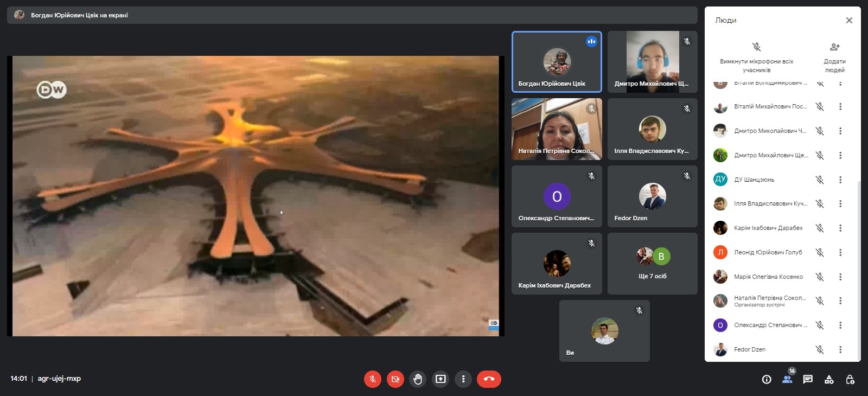The height and width of the screenshot is (396, 868).
Task: Open host controls lock icon
Action: pos(850,379)
